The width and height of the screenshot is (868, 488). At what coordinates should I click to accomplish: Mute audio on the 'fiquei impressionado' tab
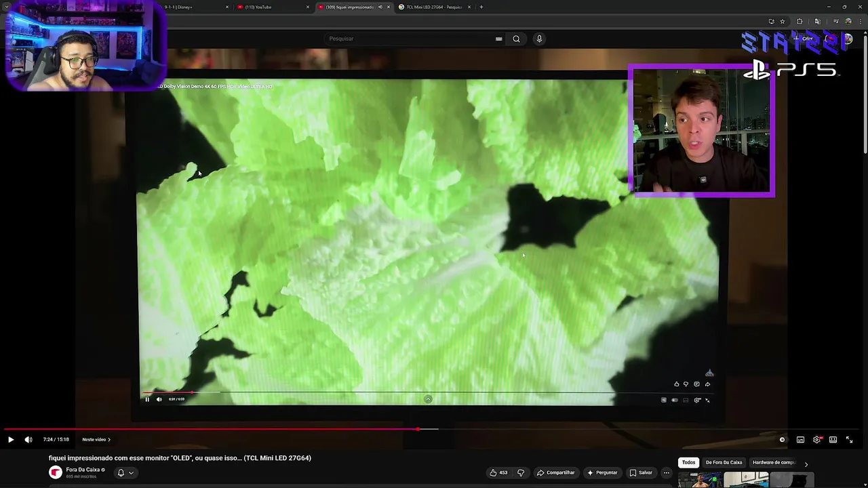pos(380,7)
